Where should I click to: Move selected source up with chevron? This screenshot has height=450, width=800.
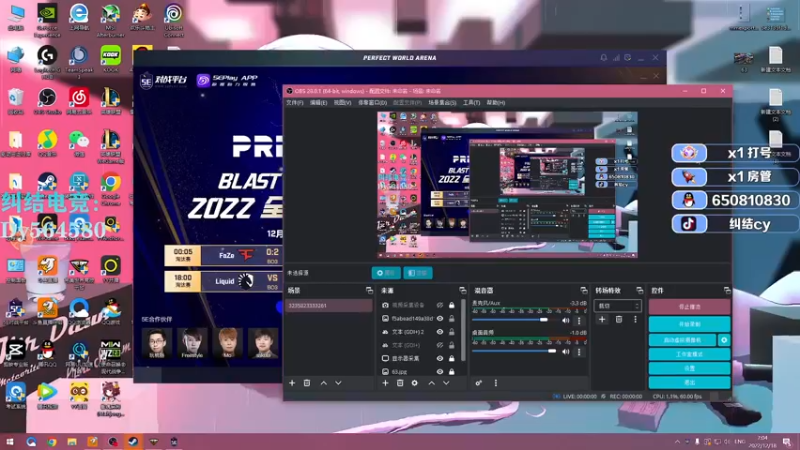click(x=432, y=383)
